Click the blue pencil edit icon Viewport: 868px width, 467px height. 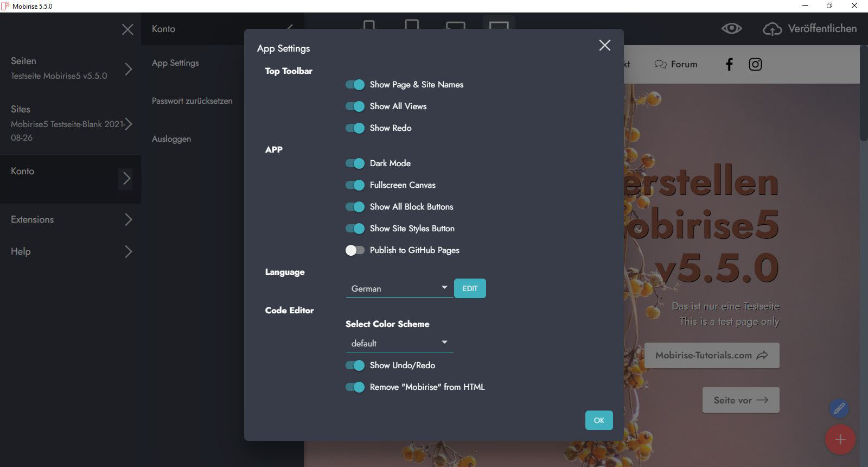[839, 408]
